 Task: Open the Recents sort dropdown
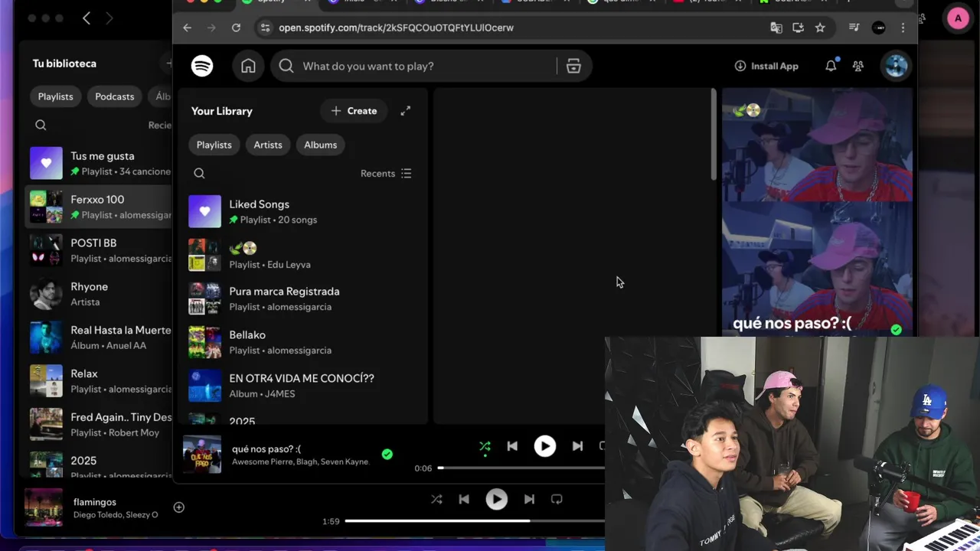point(386,174)
